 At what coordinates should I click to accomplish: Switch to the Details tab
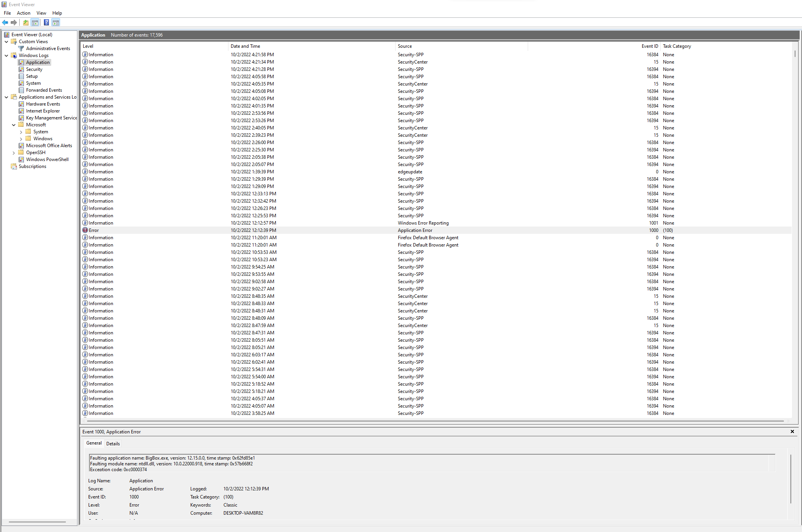point(113,443)
